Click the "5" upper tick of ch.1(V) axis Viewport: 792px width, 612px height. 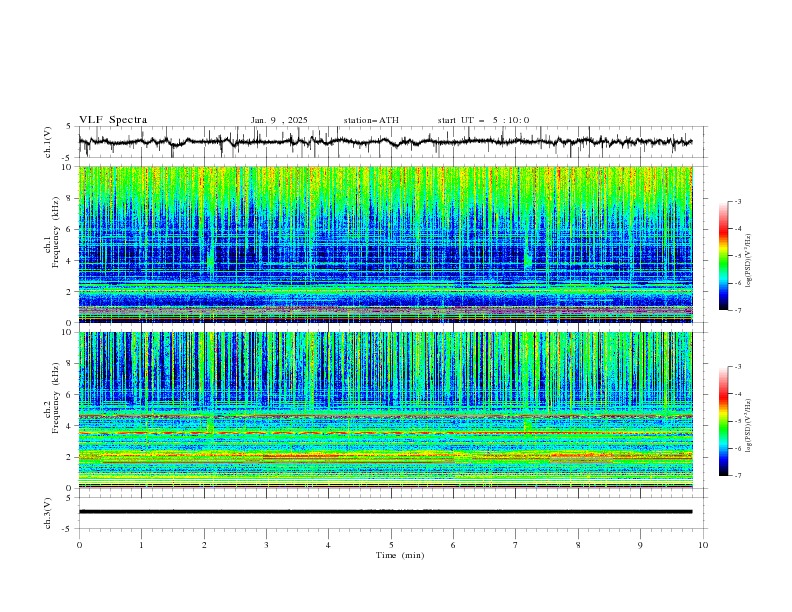[69, 127]
